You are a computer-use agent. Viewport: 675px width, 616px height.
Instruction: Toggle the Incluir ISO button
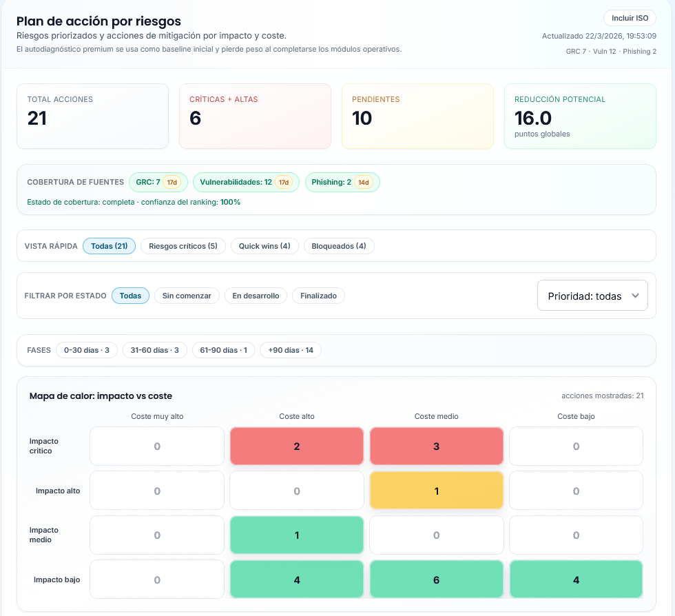(630, 18)
